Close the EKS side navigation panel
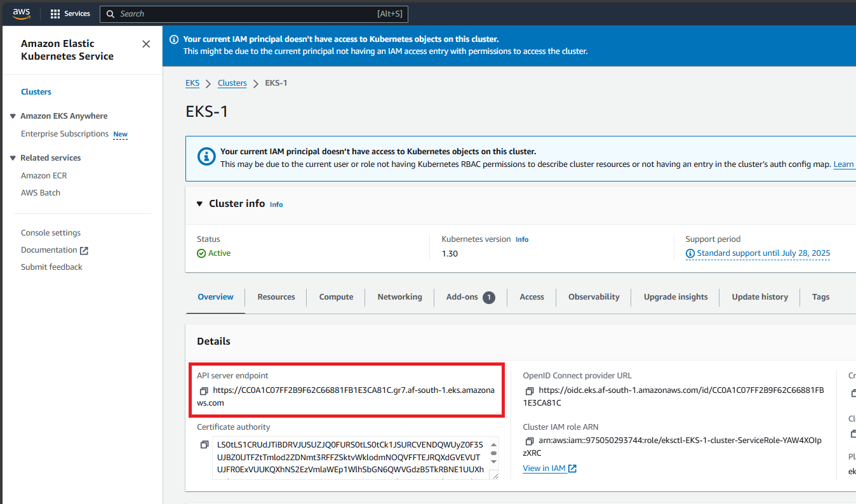The image size is (856, 504). tap(146, 44)
